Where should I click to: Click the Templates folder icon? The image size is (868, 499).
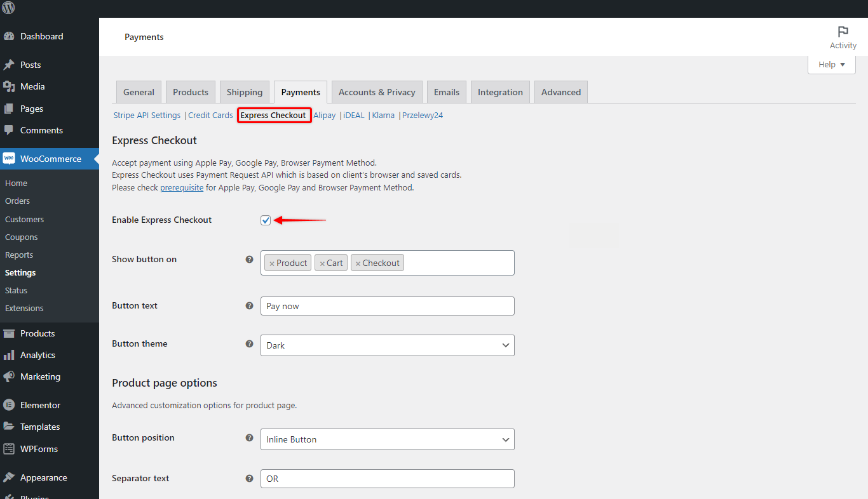coord(9,427)
